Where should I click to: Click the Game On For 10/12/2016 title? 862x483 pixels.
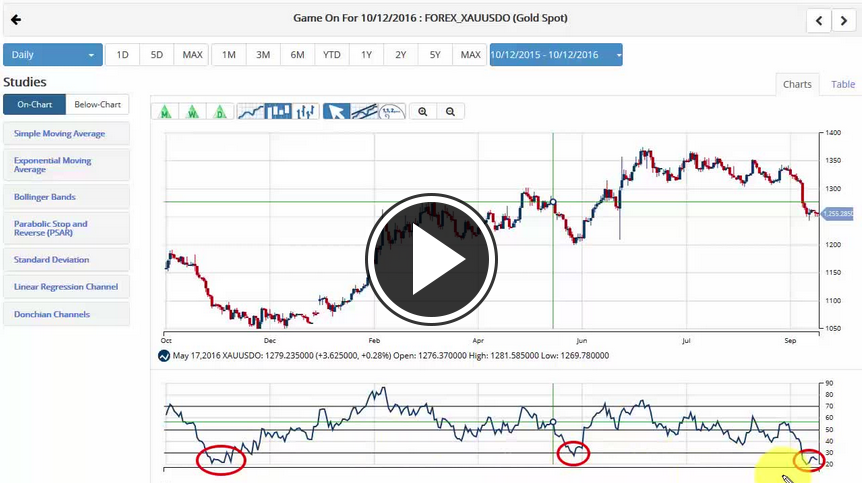(430, 18)
